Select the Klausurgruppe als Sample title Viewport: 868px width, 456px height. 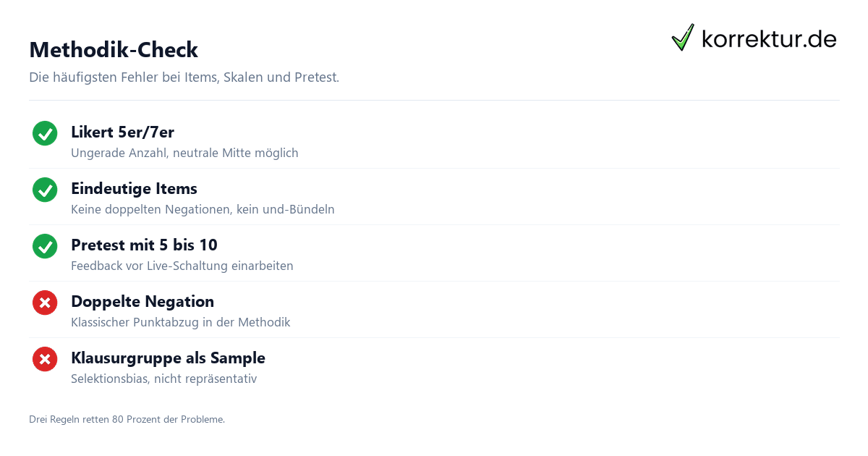tap(168, 358)
